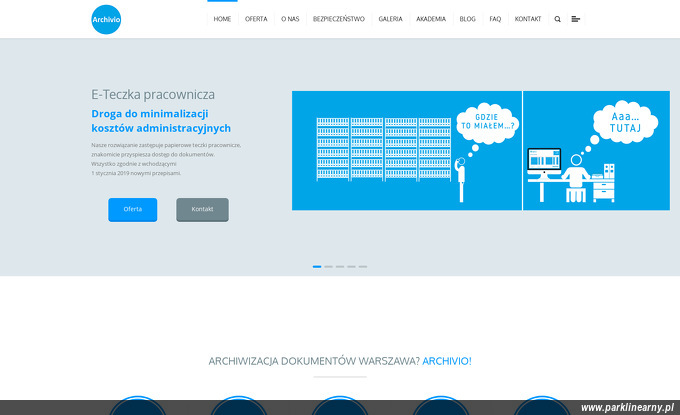The width and height of the screenshot is (680, 415).
Task: Click the 'Aaa... TUTAJ' computer desk illustration
Action: (596, 150)
